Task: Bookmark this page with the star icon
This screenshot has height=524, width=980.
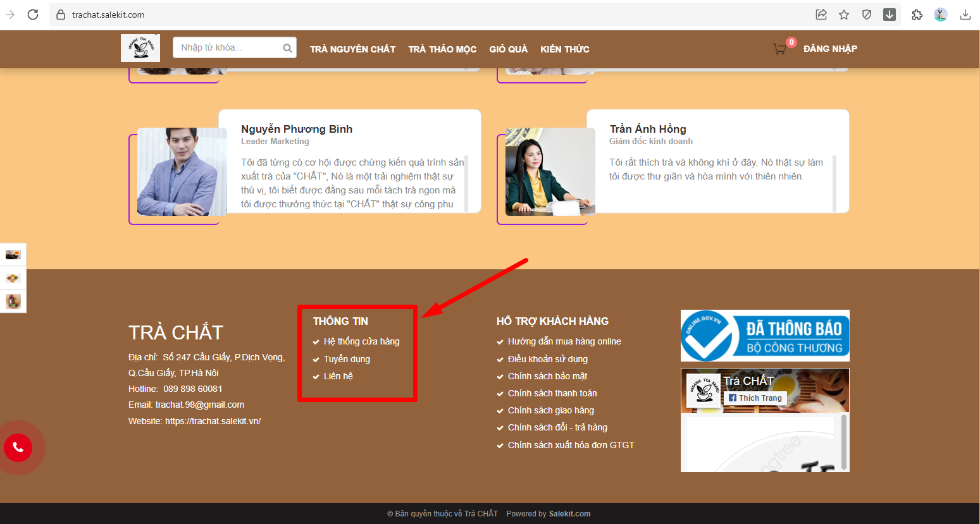Action: (x=844, y=15)
